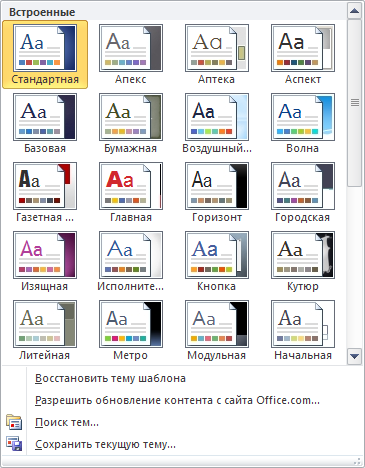Choose the Изящная theme
The image size is (365, 468).
click(x=45, y=262)
